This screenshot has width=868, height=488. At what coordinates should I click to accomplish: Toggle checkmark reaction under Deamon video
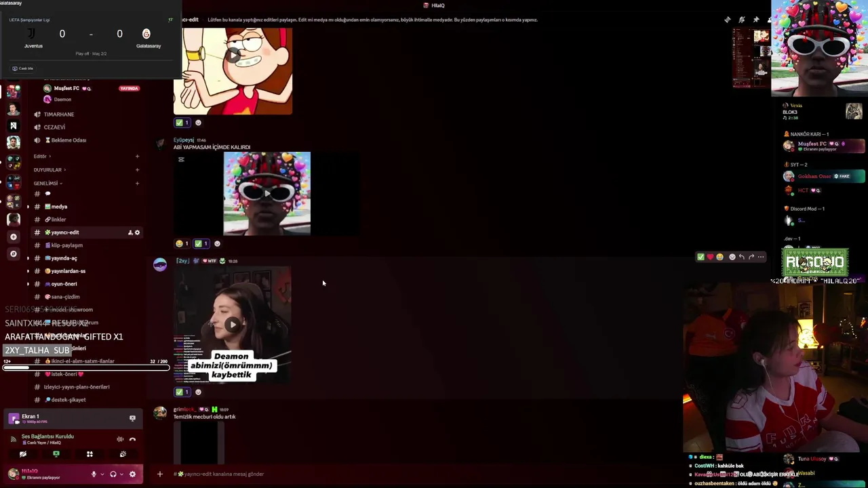(x=182, y=392)
